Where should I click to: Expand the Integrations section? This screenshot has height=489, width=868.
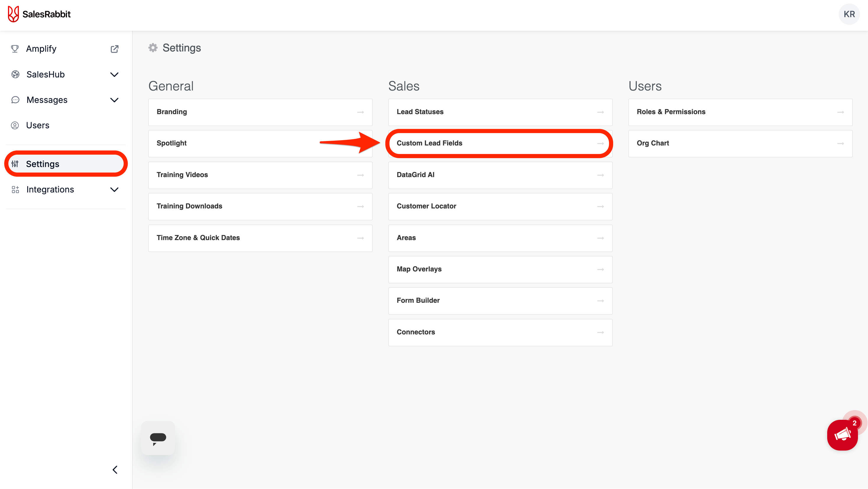click(x=114, y=190)
